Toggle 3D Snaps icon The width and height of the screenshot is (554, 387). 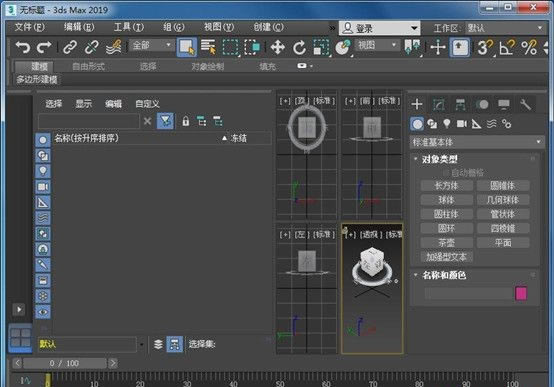point(485,47)
